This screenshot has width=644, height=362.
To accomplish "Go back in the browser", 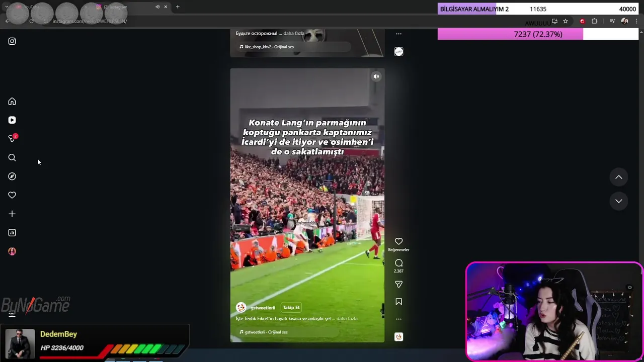I will pyautogui.click(x=7, y=21).
